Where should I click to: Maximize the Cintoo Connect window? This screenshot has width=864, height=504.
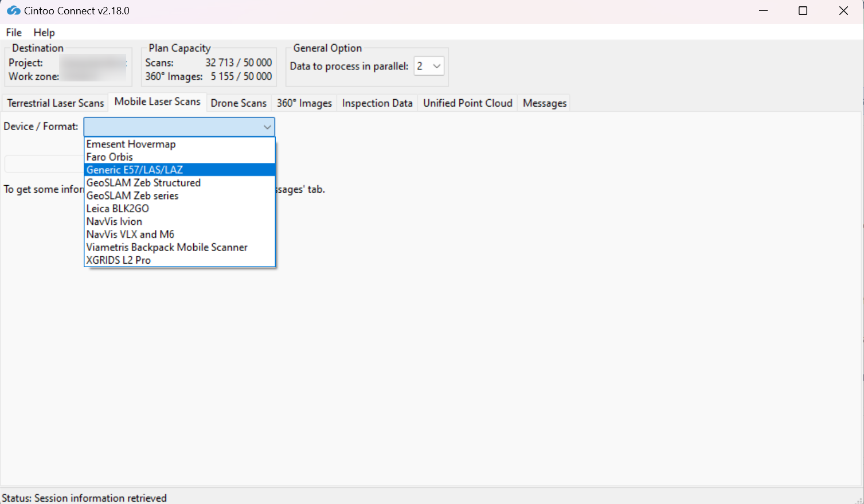pos(803,11)
